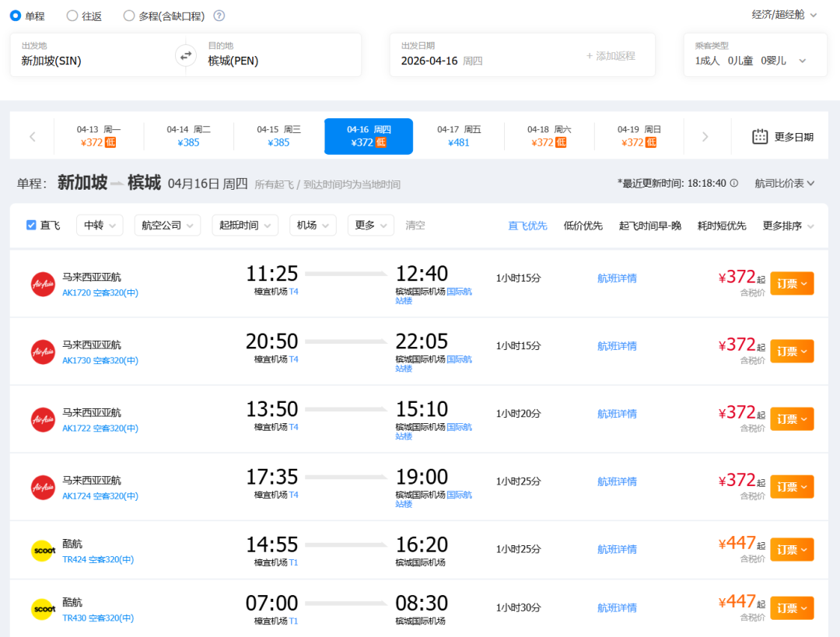This screenshot has height=637, width=840.
Task: Open the 起抵时间 filter dropdown
Action: tap(245, 226)
